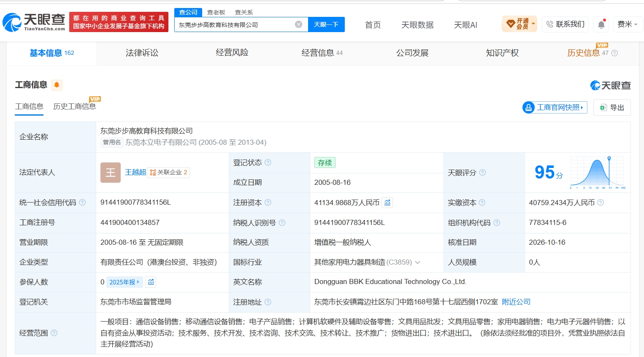Screen dimensions: 644x357
Task: Switch to the 法律诉讼 tab
Action: tap(142, 53)
